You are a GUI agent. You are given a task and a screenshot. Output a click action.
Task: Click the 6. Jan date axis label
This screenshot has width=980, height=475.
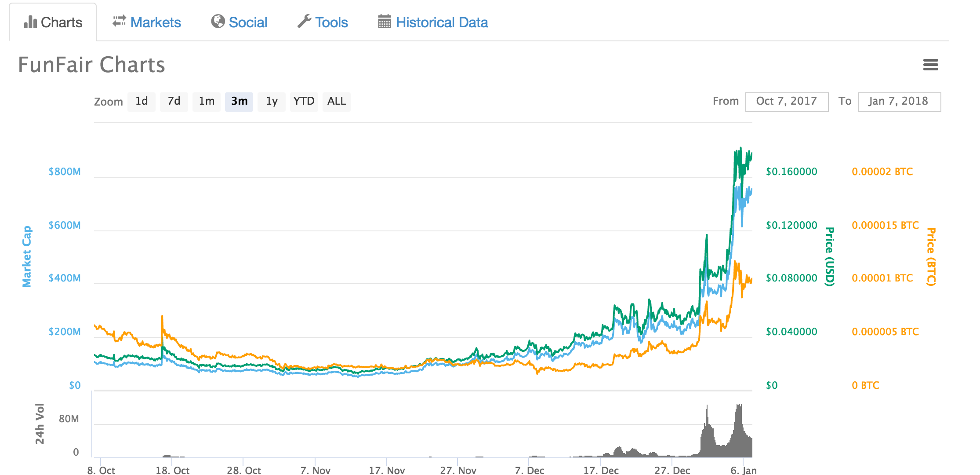(x=744, y=470)
